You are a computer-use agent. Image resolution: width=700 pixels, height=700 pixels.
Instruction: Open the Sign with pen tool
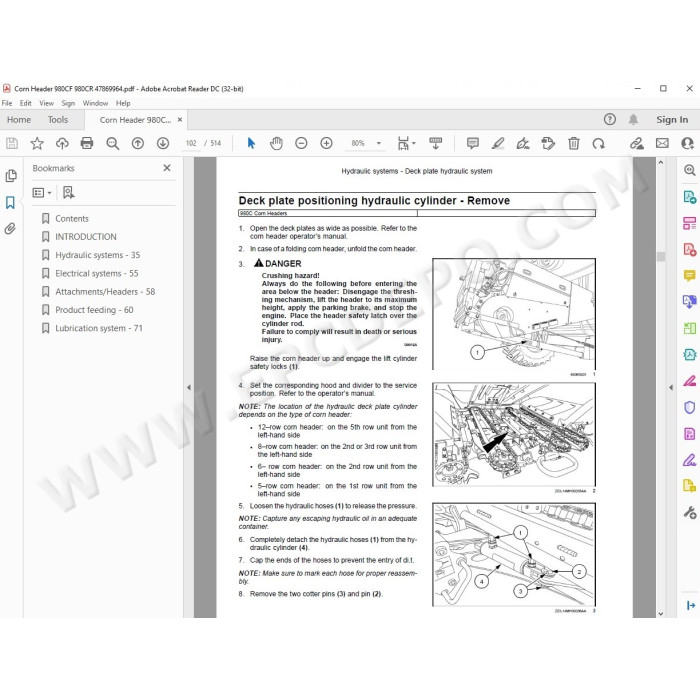[x=523, y=143]
